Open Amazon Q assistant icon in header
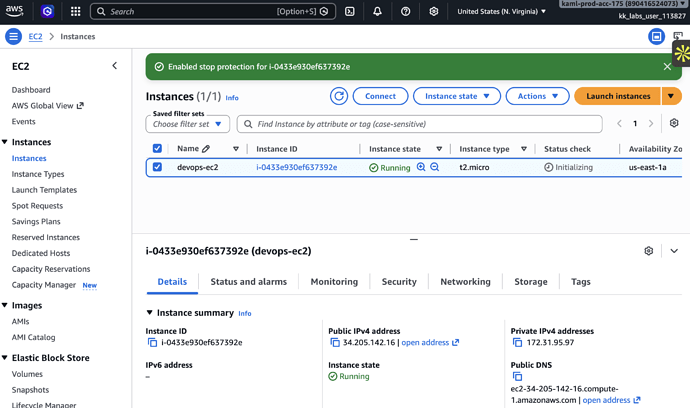This screenshot has height=408, width=690. click(x=47, y=11)
